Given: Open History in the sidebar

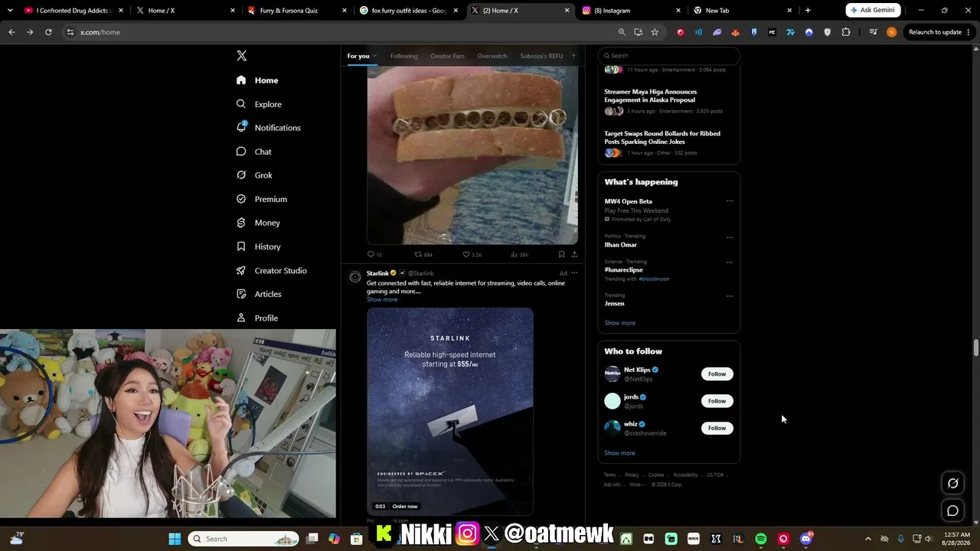Looking at the screenshot, I should pyautogui.click(x=259, y=246).
